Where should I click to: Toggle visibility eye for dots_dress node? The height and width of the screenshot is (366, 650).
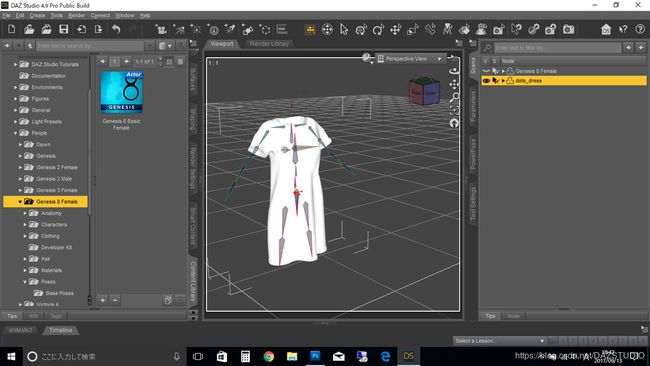point(486,81)
